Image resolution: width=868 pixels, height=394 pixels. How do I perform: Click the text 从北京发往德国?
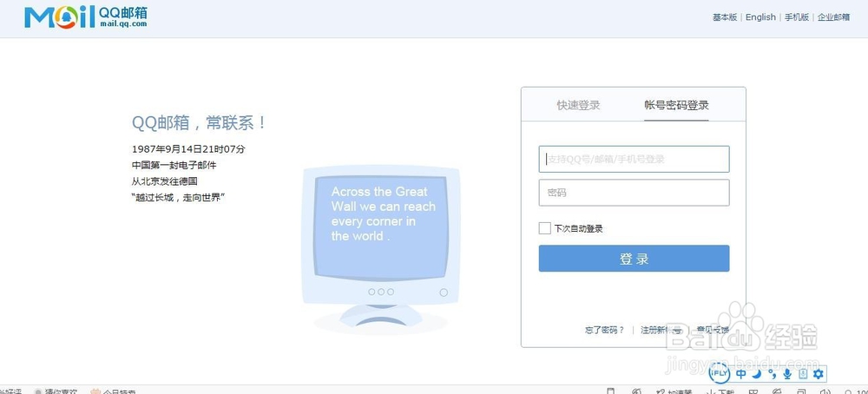click(164, 181)
